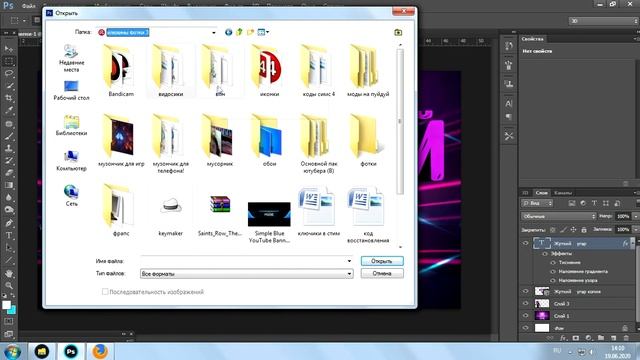The width and height of the screenshot is (640, 360).
Task: Select the Bandicam folder
Action: click(121, 71)
